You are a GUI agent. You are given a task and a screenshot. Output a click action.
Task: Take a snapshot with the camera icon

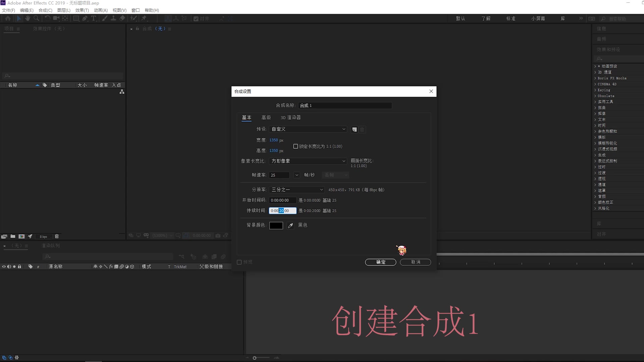[x=218, y=235]
